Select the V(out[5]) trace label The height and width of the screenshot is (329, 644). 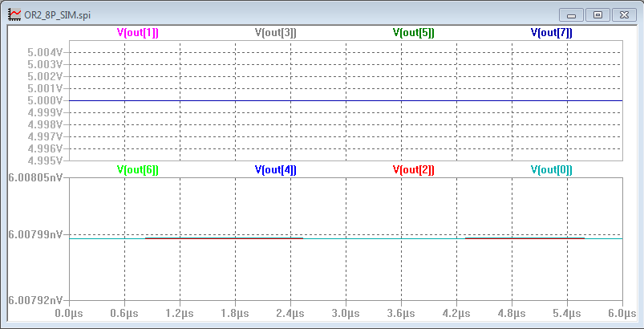[x=414, y=33]
